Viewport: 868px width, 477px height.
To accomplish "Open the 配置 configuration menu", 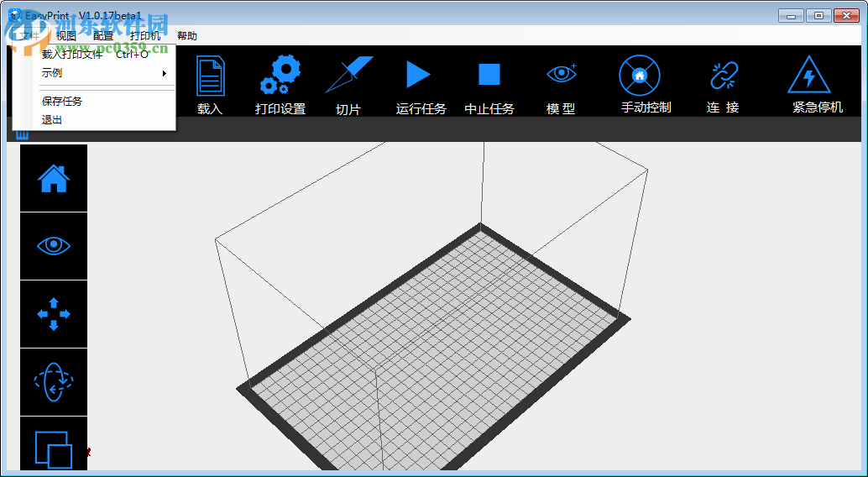I will click(x=103, y=36).
